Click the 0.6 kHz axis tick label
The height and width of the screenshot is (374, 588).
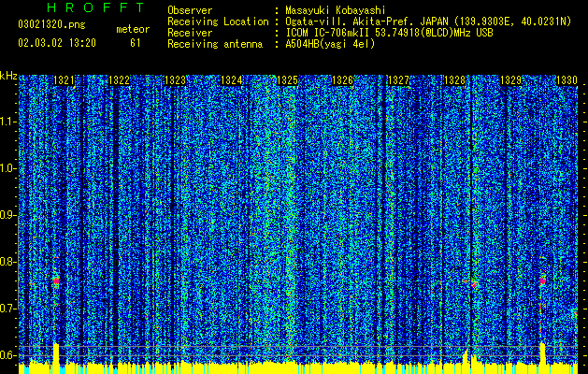pos(8,355)
